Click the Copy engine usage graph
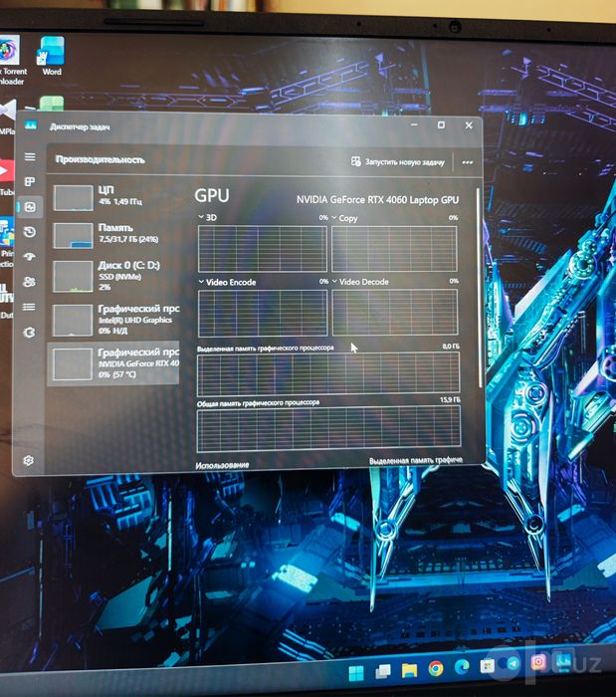The height and width of the screenshot is (697, 616). point(394,249)
